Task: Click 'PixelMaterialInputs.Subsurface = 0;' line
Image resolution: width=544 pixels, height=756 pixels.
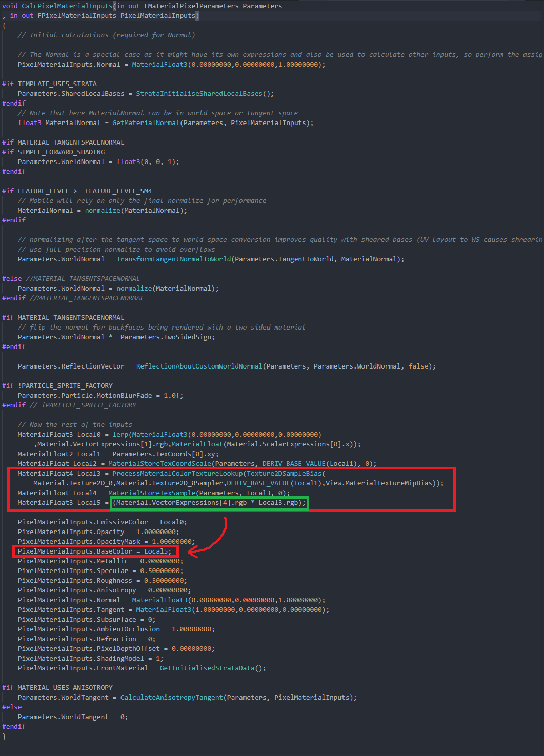Action: coord(87,619)
